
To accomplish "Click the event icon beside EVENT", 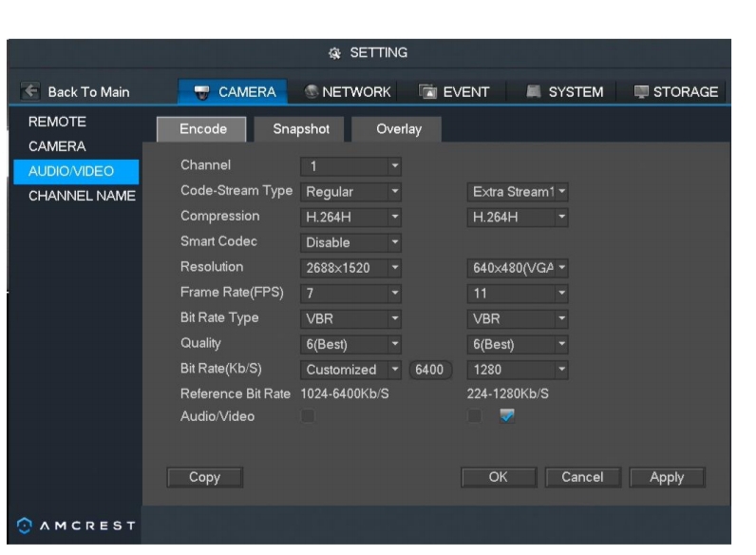I will pyautogui.click(x=427, y=91).
